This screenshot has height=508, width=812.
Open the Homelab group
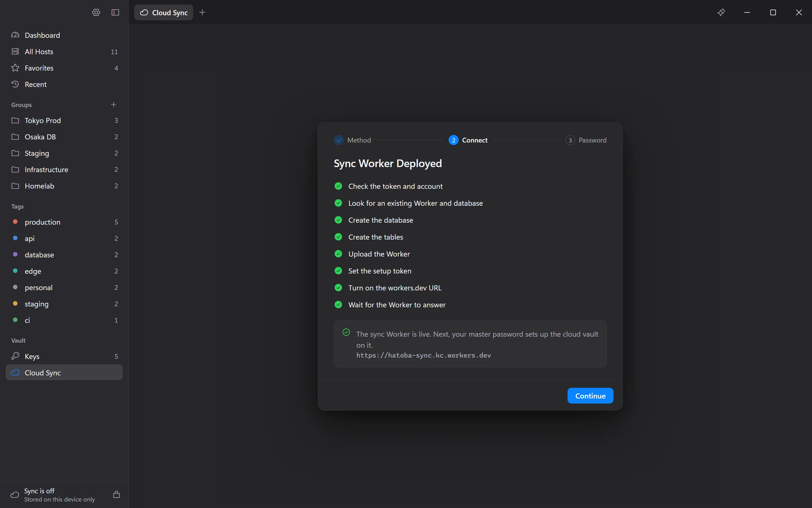pyautogui.click(x=64, y=186)
